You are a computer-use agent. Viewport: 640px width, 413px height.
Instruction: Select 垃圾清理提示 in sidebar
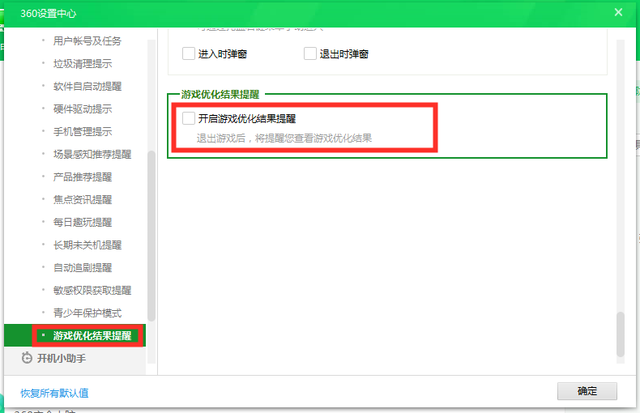[82, 64]
